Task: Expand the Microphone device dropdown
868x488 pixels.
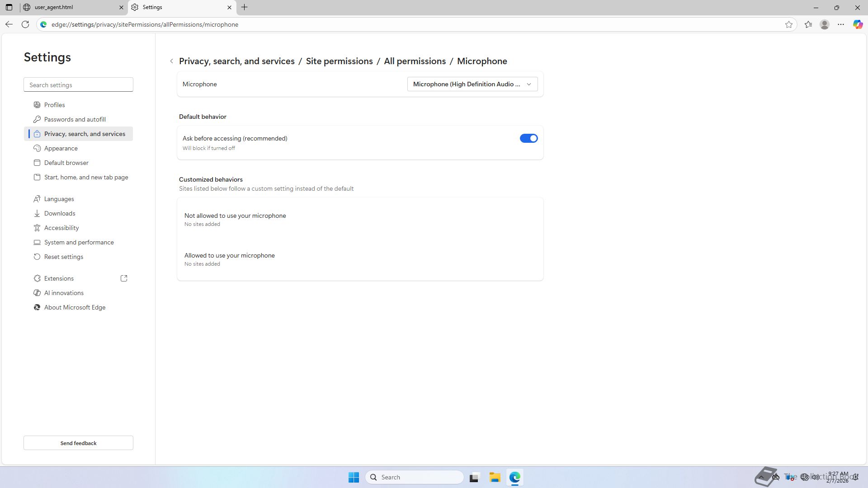Action: (x=472, y=84)
